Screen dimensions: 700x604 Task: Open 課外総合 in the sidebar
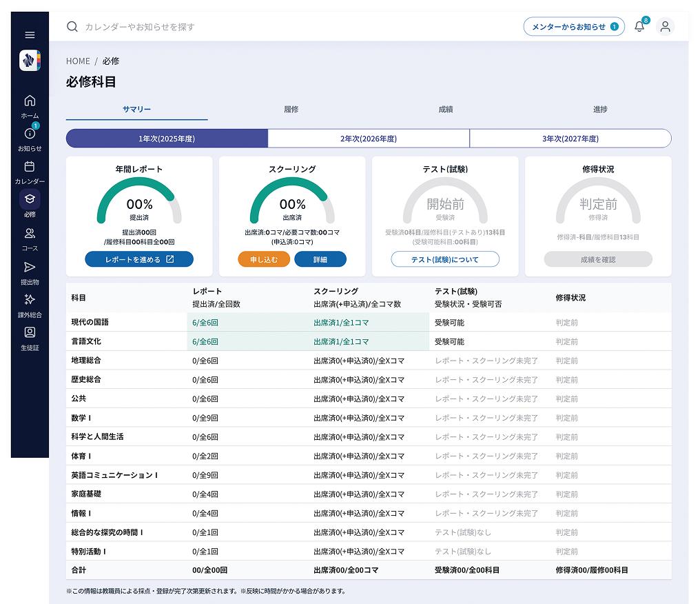point(30,305)
